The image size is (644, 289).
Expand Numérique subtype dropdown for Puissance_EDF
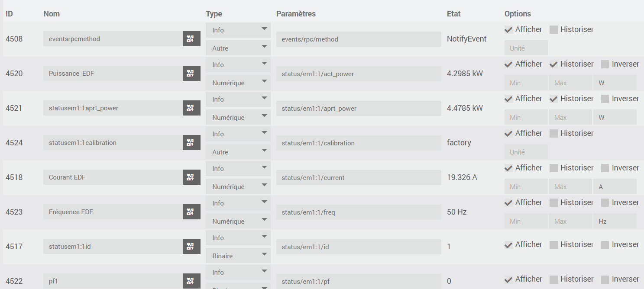pos(238,83)
